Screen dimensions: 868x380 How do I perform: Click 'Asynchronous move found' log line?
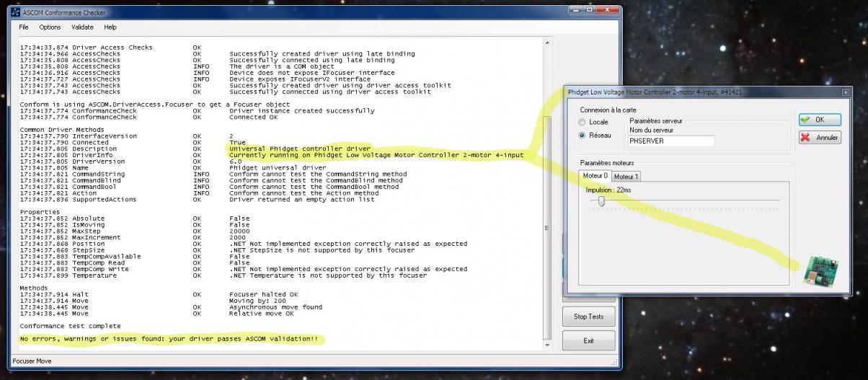[276, 307]
